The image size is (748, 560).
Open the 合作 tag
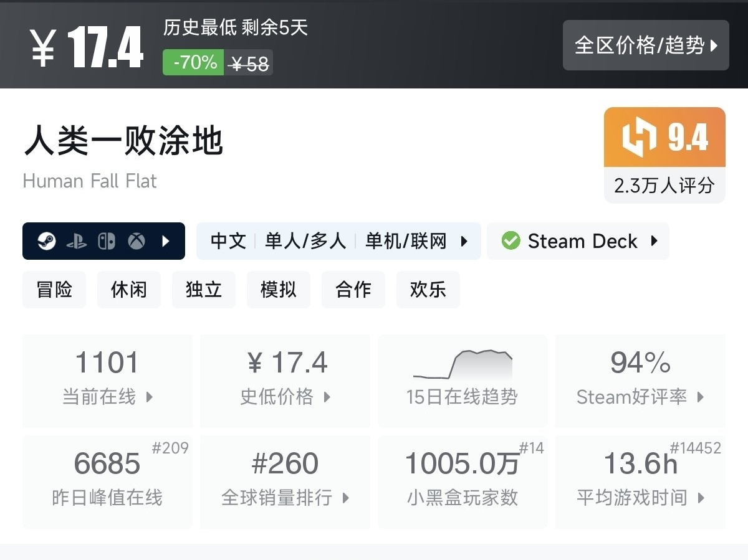pyautogui.click(x=353, y=290)
